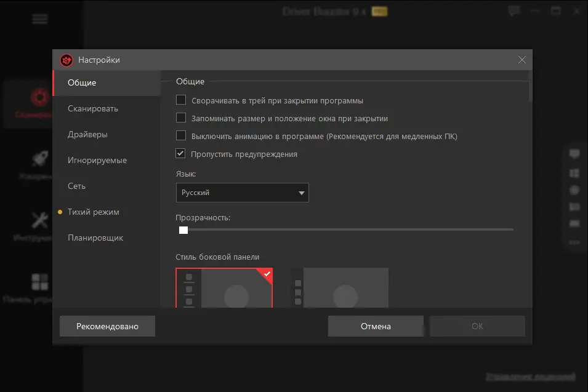Click the Windows logo icon in right panel
The height and width of the screenshot is (392, 588).
[574, 173]
